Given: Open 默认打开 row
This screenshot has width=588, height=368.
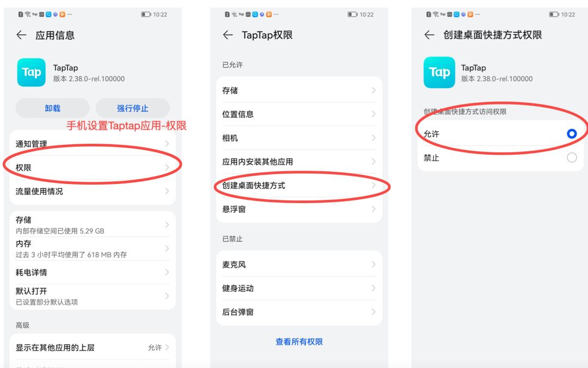Looking at the screenshot, I should click(93, 296).
